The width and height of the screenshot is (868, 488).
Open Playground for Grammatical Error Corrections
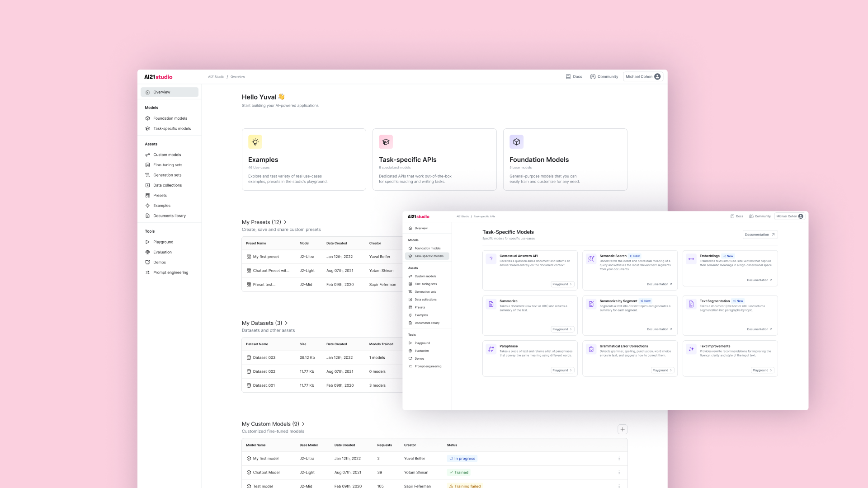663,371
